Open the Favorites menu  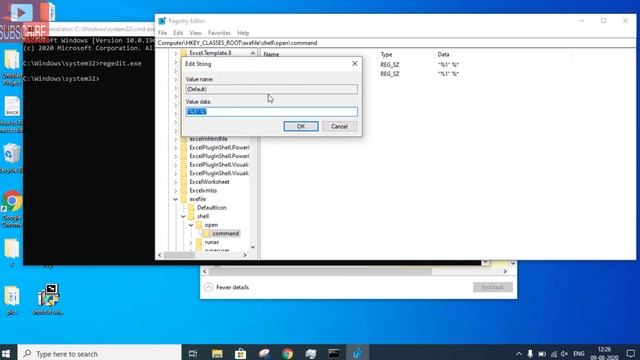[219, 33]
